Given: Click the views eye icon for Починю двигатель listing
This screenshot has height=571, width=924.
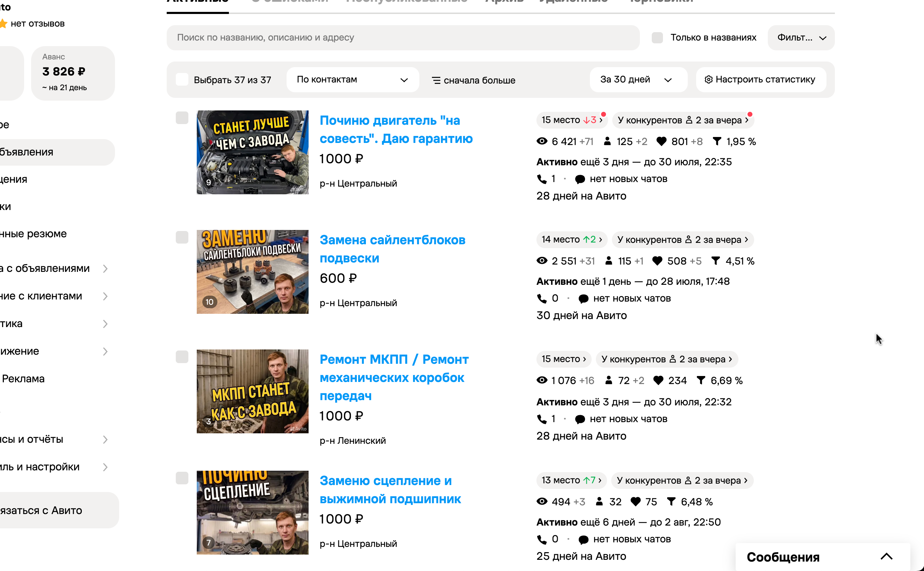Looking at the screenshot, I should click(x=542, y=141).
